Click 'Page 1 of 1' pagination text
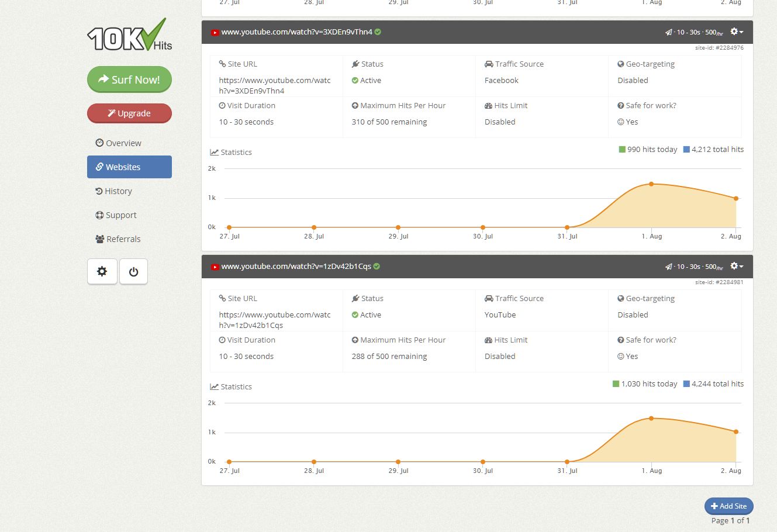This screenshot has width=777, height=532. [730, 521]
